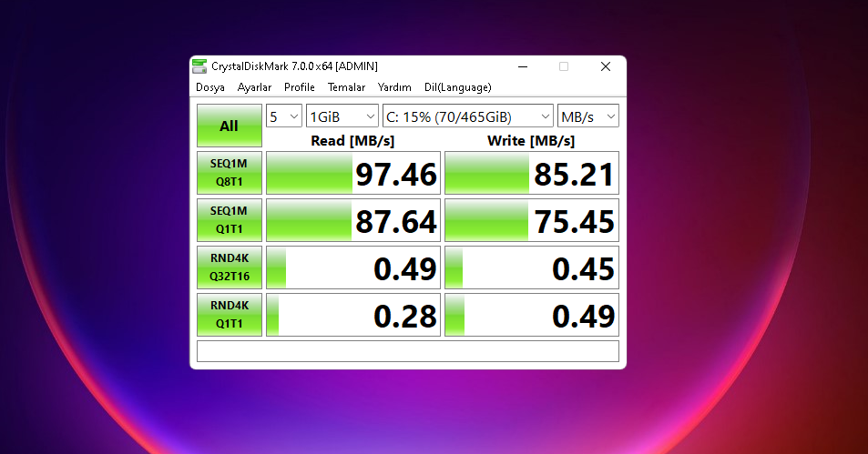Expand the 1GiB test size dropdown

pyautogui.click(x=342, y=116)
